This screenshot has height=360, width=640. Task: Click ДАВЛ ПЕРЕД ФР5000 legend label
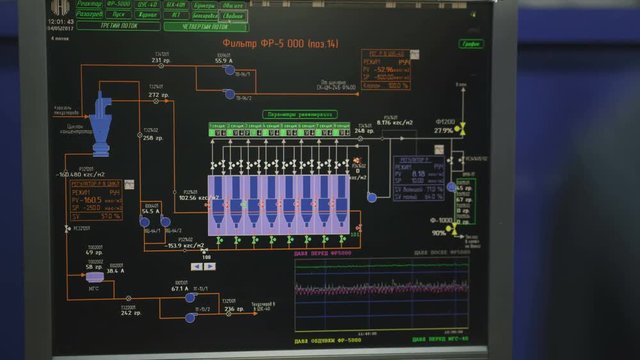(322, 253)
